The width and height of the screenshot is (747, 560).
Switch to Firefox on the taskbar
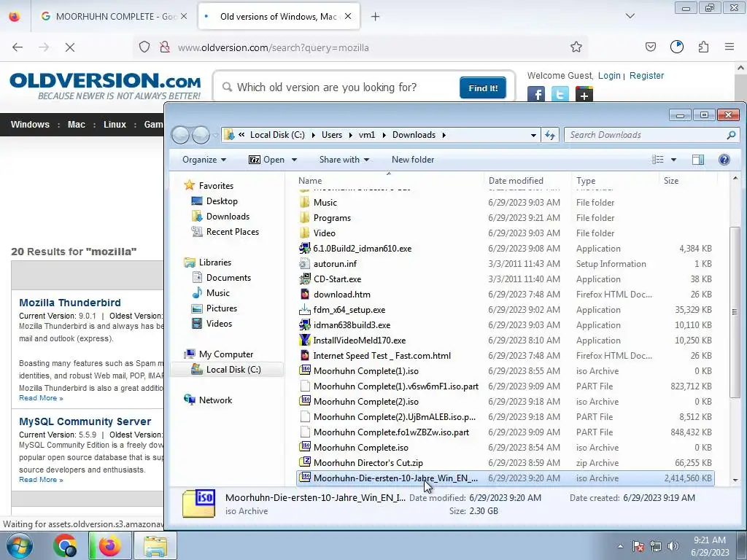tap(109, 545)
